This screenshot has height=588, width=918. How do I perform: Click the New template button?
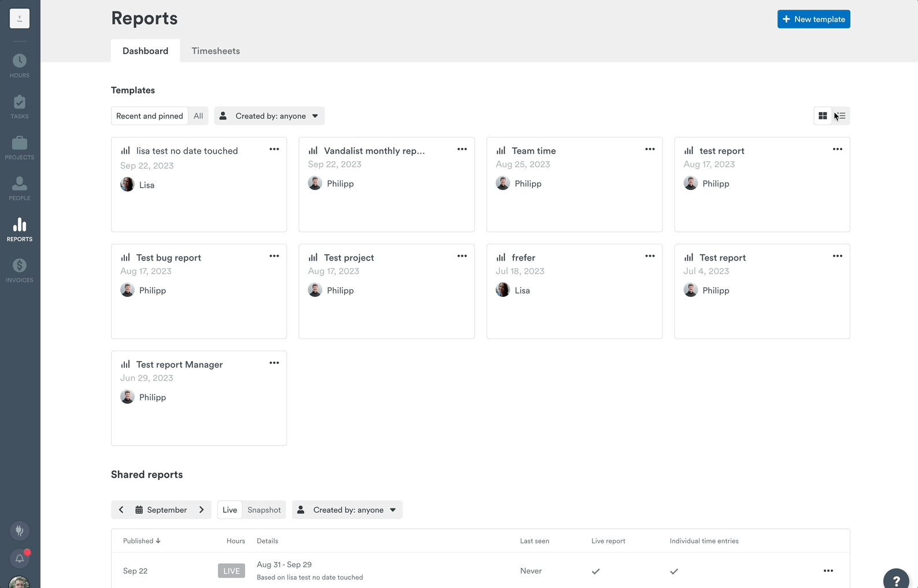(x=813, y=19)
